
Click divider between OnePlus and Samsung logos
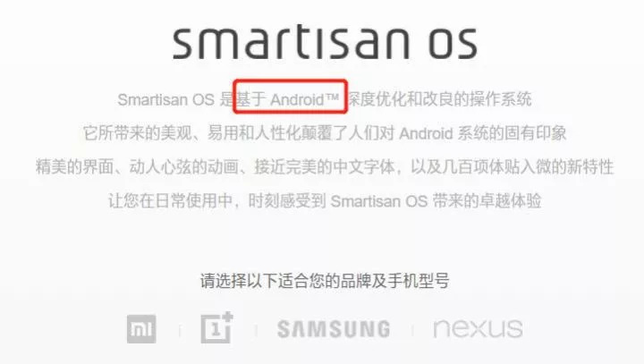[x=257, y=330]
